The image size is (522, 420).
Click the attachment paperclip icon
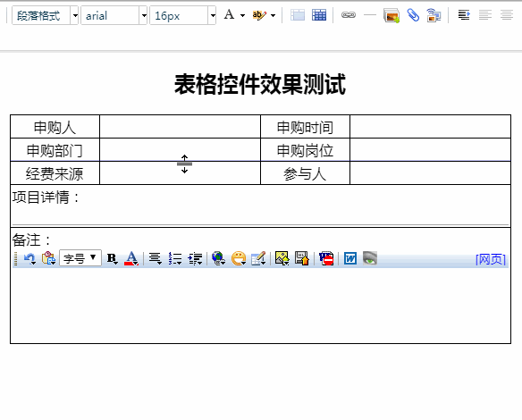pyautogui.click(x=413, y=15)
